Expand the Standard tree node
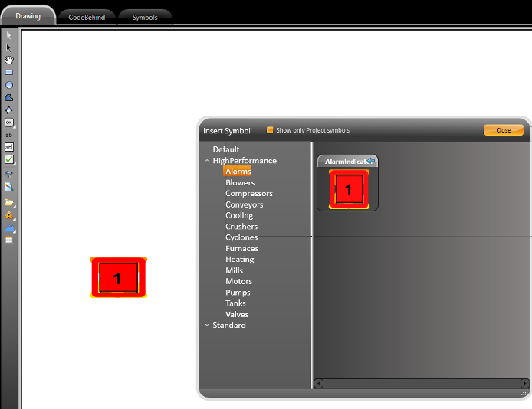This screenshot has width=532, height=409. coord(206,326)
